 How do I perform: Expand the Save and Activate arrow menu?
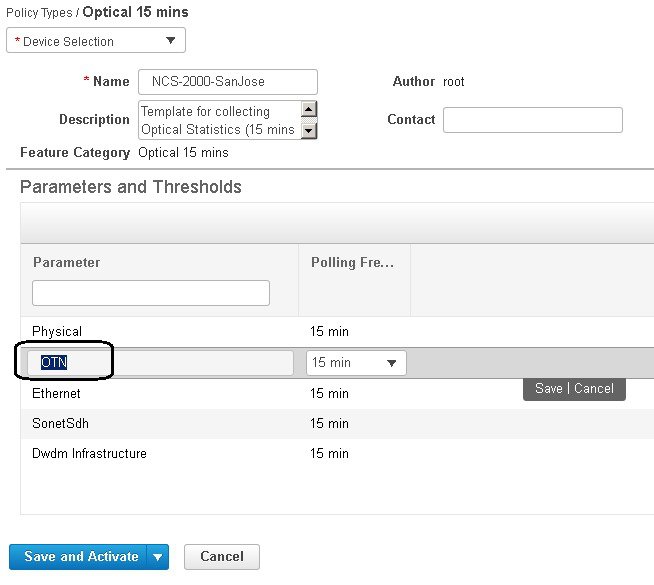coord(158,557)
